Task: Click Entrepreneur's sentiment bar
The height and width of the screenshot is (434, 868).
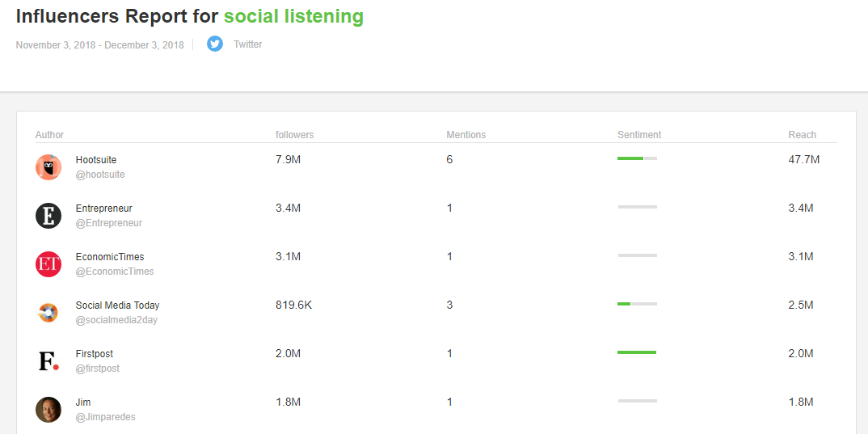Action: pyautogui.click(x=637, y=207)
